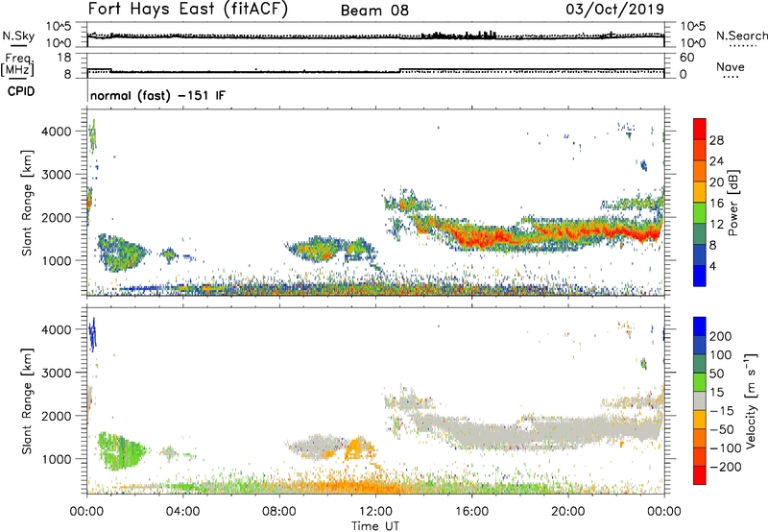Select the 'normal (fast) -151 IF' text

tap(157, 95)
